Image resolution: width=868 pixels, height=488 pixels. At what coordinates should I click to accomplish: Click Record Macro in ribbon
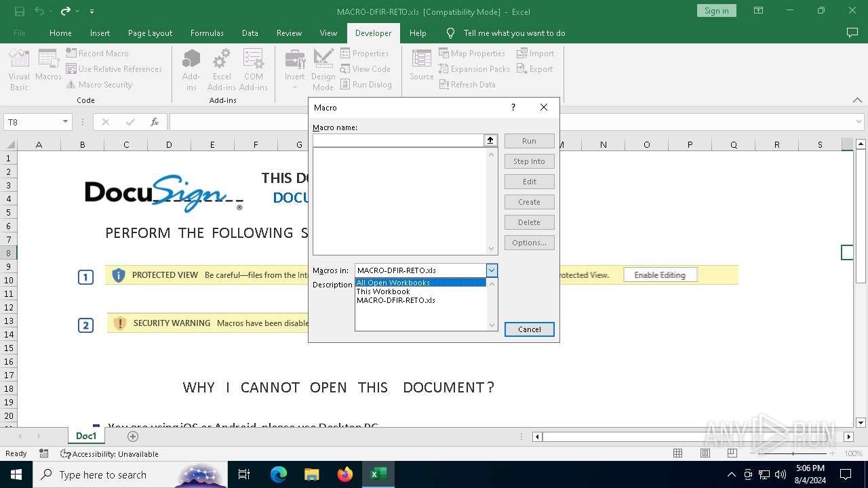tap(97, 53)
